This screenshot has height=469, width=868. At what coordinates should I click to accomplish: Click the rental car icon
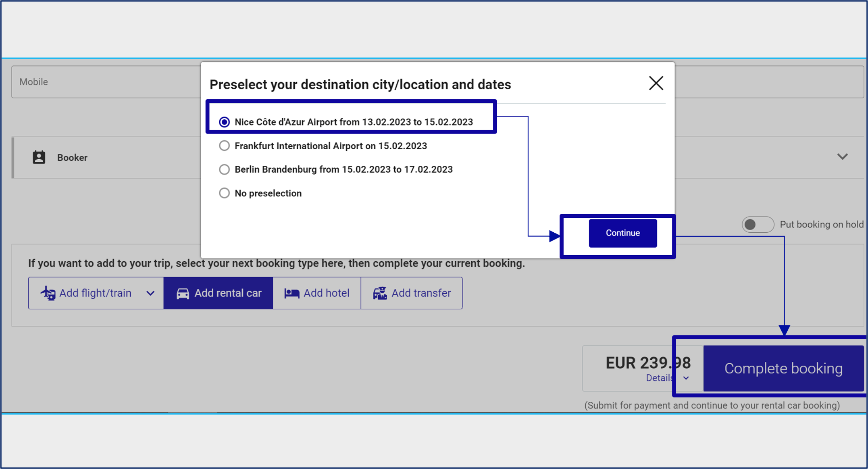183,294
